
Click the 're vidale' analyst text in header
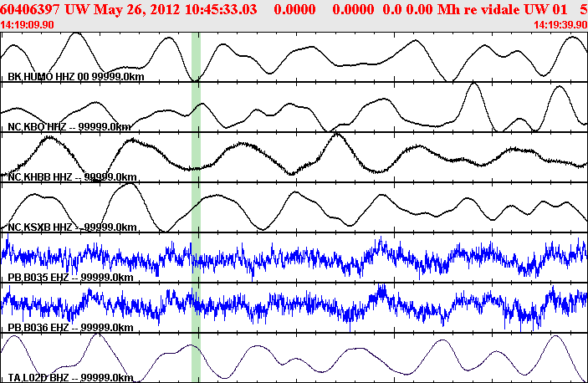[492, 9]
